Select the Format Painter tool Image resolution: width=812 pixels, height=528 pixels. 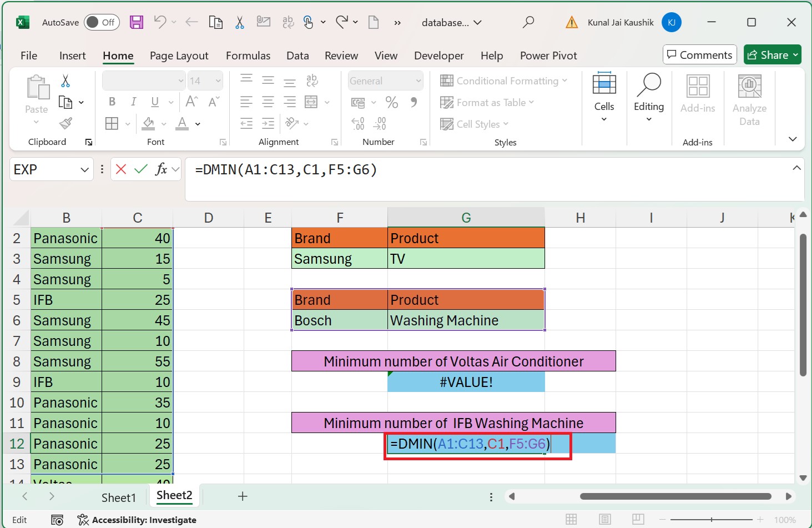click(x=65, y=123)
